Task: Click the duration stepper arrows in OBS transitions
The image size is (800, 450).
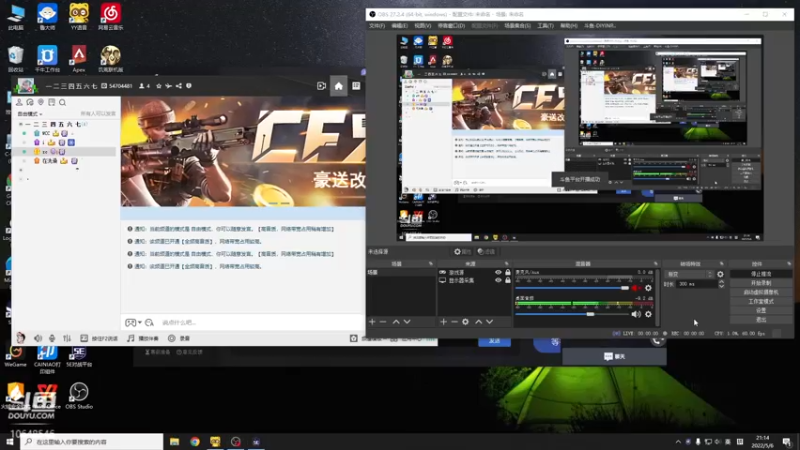Action: tap(721, 284)
